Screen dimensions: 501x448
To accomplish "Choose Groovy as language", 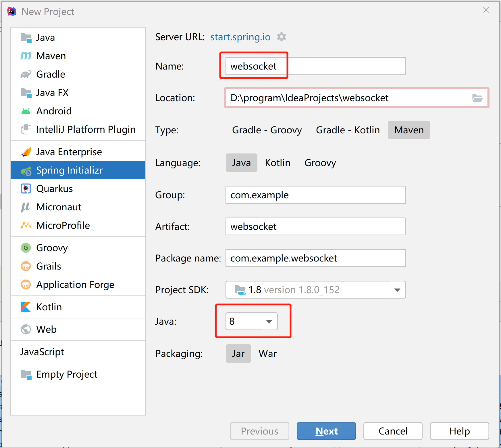I will tap(320, 163).
